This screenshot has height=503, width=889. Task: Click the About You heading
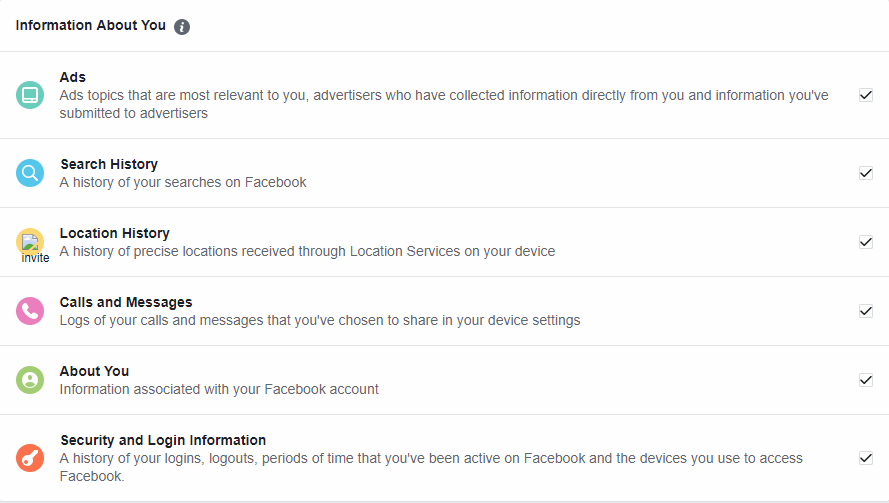(94, 371)
